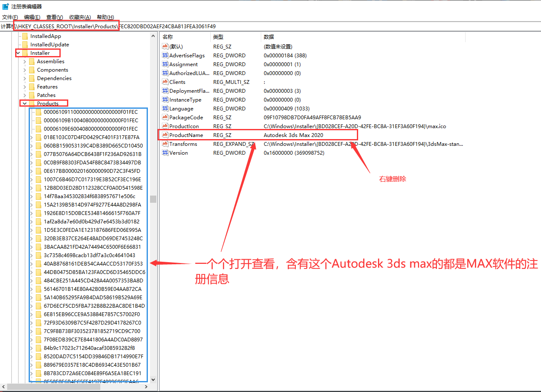Collapse the Installer tree node
The width and height of the screenshot is (541, 392).
[18, 53]
